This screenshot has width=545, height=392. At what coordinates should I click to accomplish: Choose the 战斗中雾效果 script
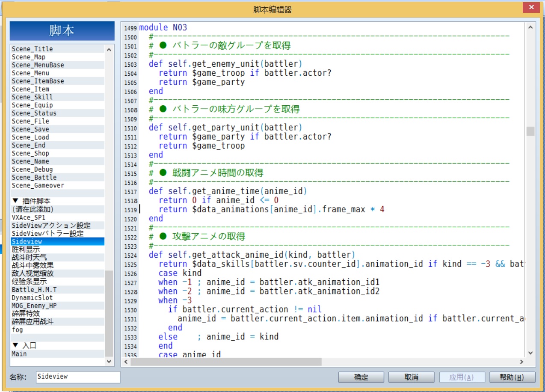coord(57,266)
